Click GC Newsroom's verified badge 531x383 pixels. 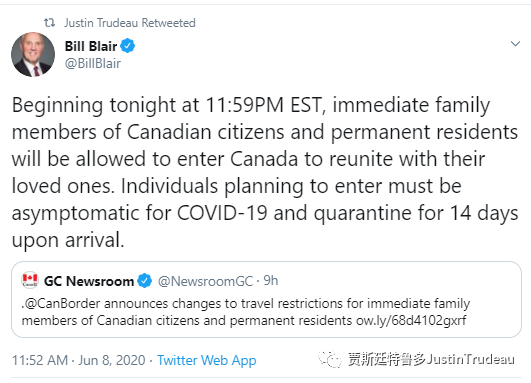click(145, 281)
